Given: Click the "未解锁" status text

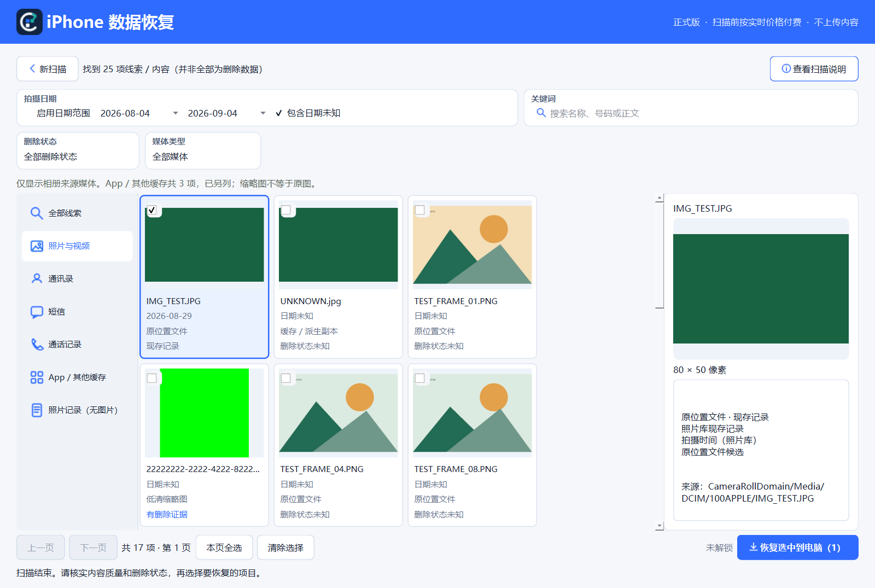Looking at the screenshot, I should tap(719, 548).
